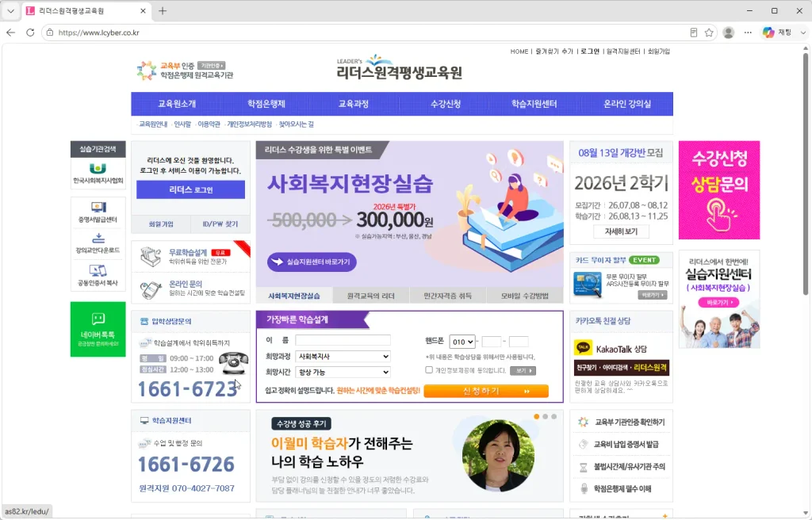Open 한국사회복지사협회 sidebar icon

pos(98,173)
